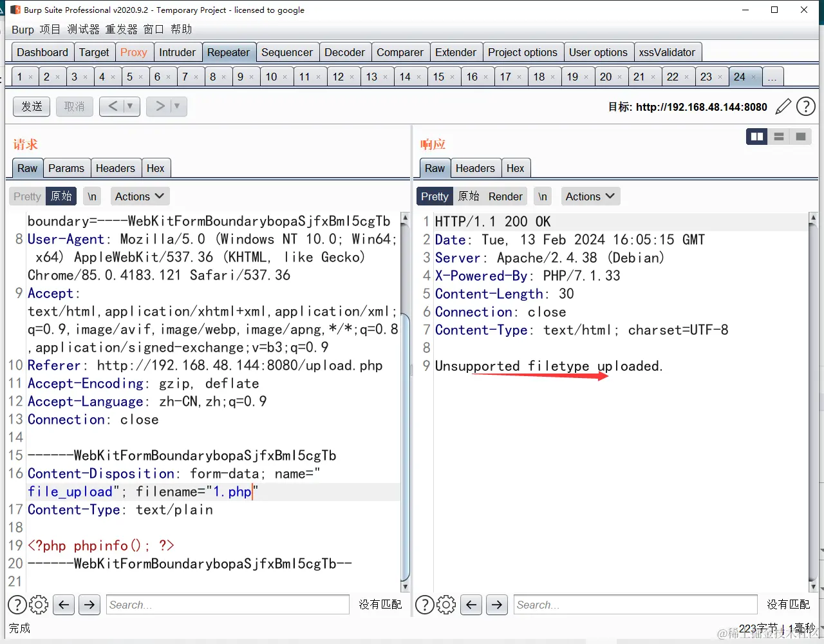824x644 pixels.
Task: Go forward in request history
Action: pyautogui.click(x=160, y=106)
